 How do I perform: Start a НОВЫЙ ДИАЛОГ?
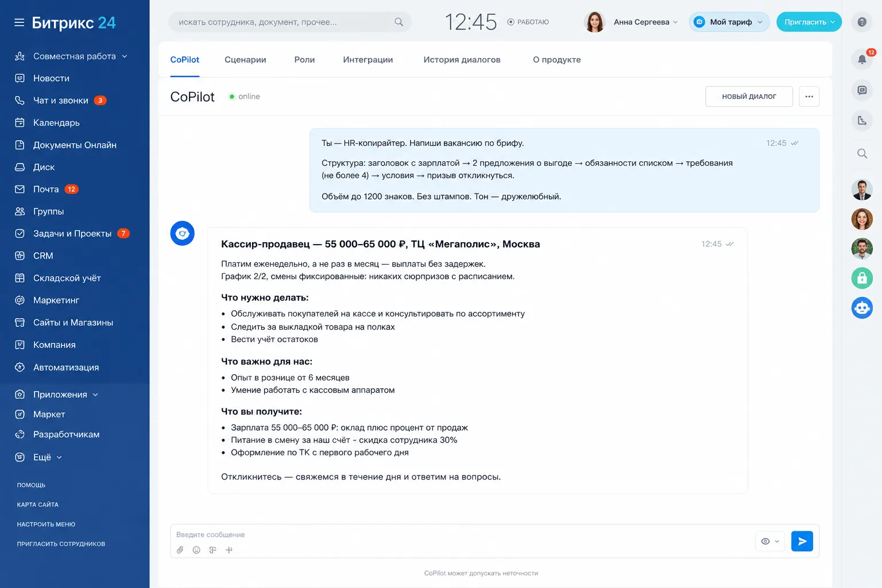coord(749,96)
